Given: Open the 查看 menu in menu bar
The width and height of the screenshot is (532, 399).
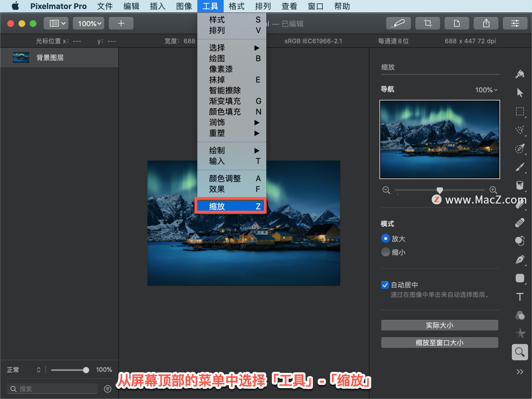Looking at the screenshot, I should [289, 6].
